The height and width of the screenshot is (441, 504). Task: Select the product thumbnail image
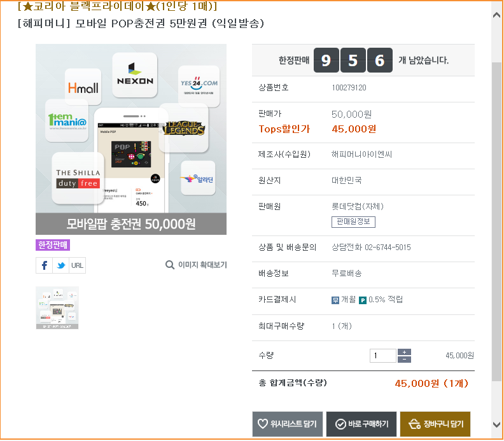[57, 308]
